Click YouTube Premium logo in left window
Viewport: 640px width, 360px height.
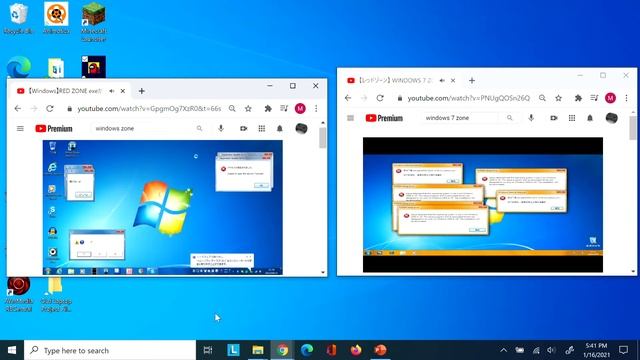(x=53, y=129)
